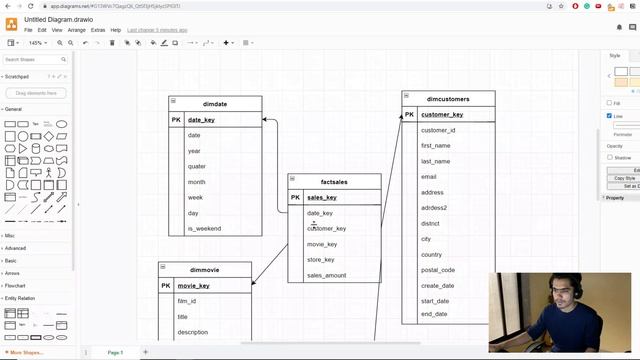Select the ellipse shape in General

tap(61, 124)
